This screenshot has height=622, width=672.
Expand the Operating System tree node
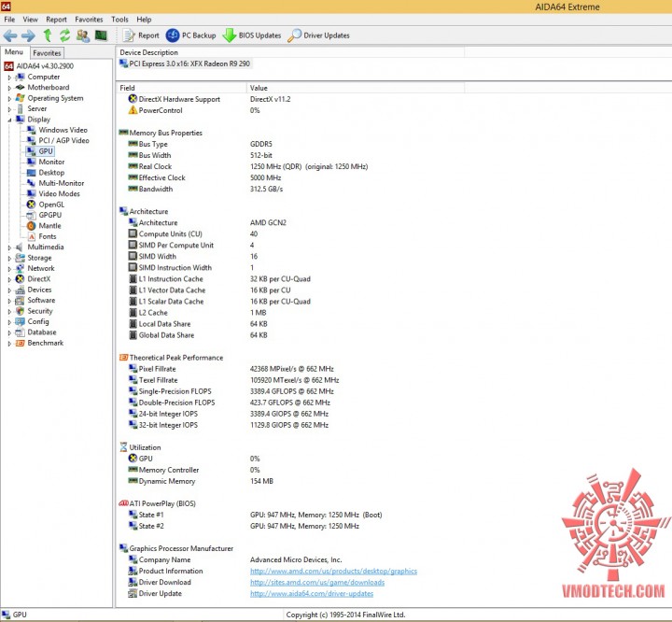(9, 99)
